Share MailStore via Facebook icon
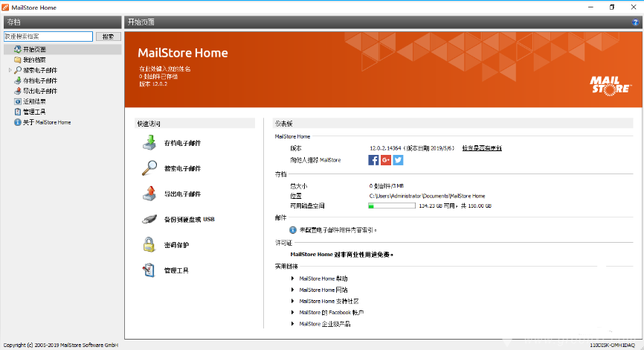The height and width of the screenshot is (350, 644). 373,160
